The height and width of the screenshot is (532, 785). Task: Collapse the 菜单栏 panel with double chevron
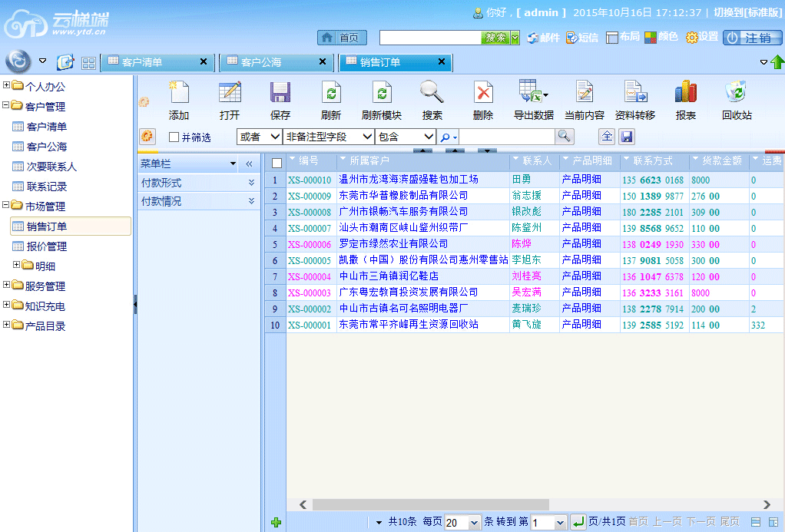[x=250, y=164]
